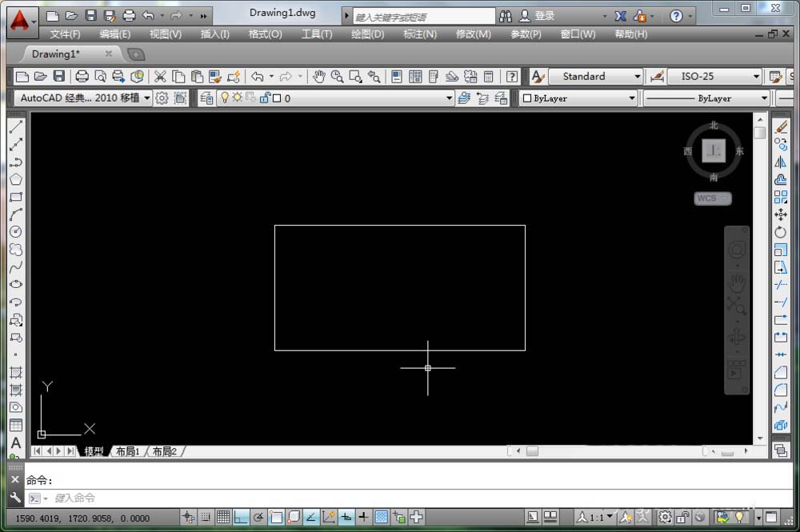Toggle Polar tracking in status bar
Screen dimensions: 800x532
pyautogui.click(x=258, y=518)
